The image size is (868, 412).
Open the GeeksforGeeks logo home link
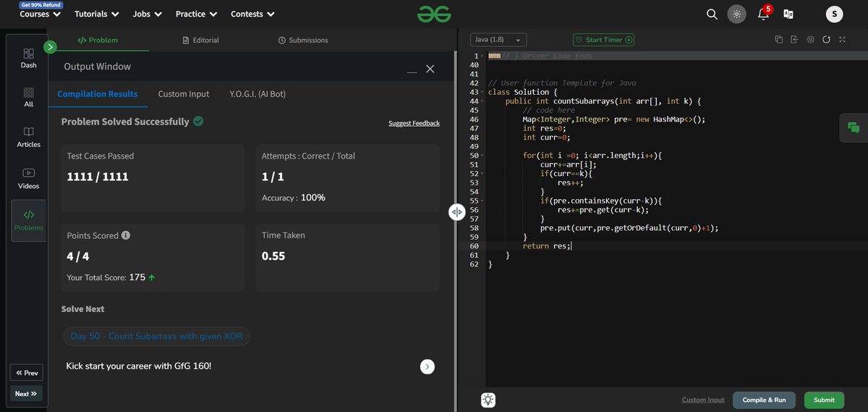(x=434, y=14)
